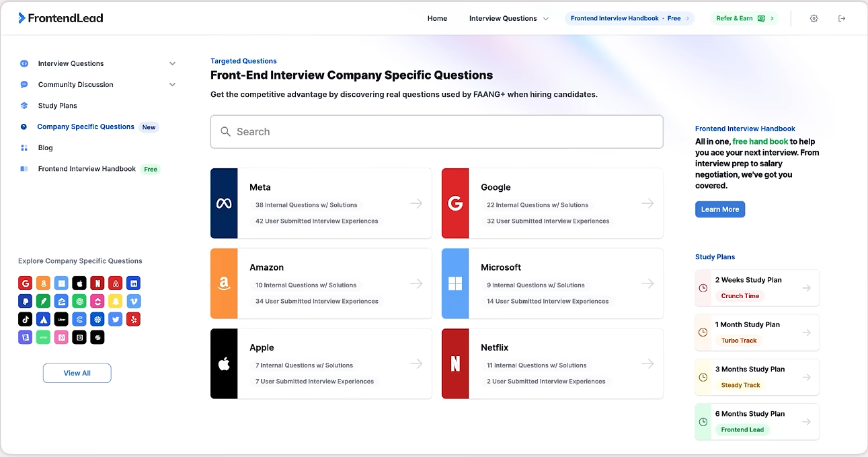Viewport: 868px width, 457px height.
Task: Select the PayPal company icon
Action: point(25,302)
